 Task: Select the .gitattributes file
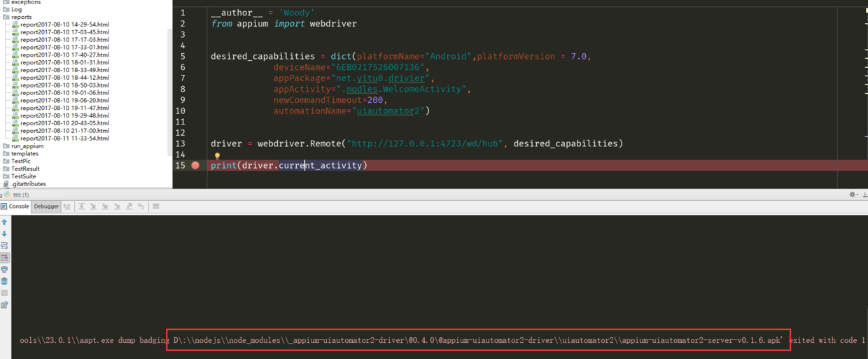pos(28,184)
